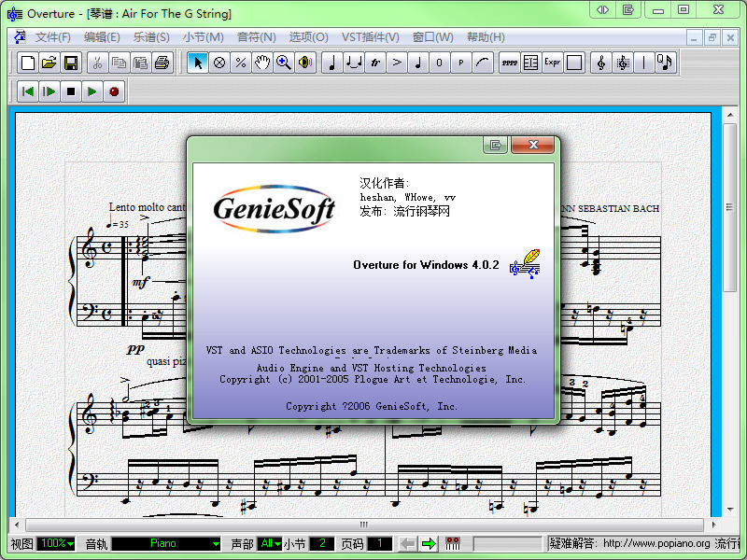
Task: Go to next page with green right arrow
Action: (x=430, y=543)
